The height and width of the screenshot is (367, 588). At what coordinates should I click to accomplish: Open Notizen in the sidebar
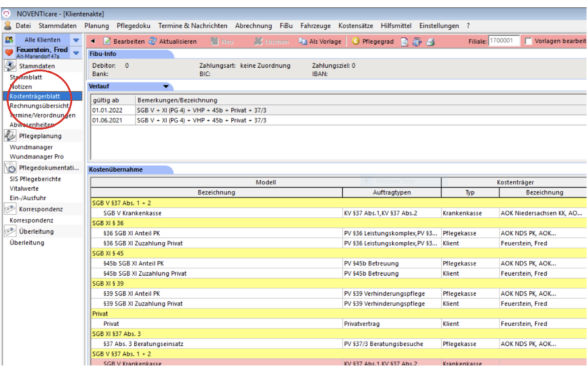point(21,87)
